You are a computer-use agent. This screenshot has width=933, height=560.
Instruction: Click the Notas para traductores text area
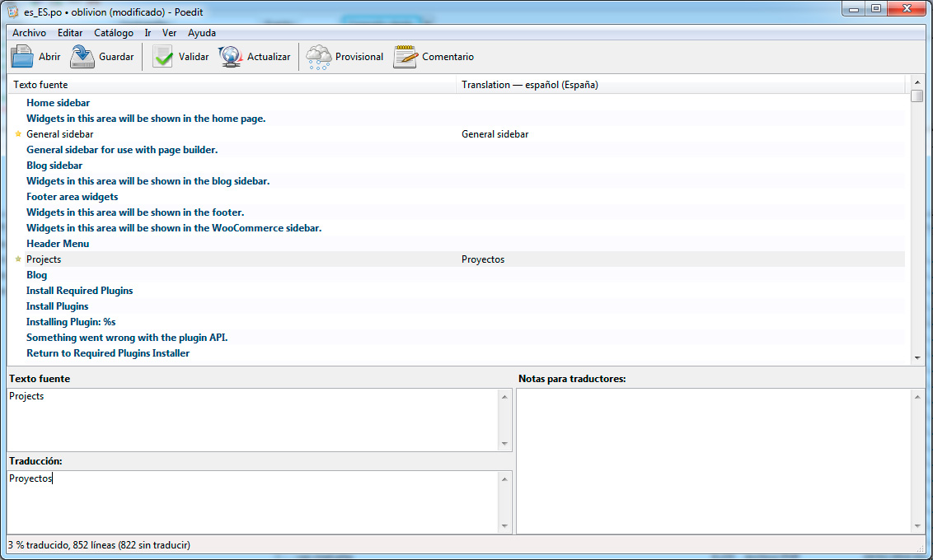[714, 460]
